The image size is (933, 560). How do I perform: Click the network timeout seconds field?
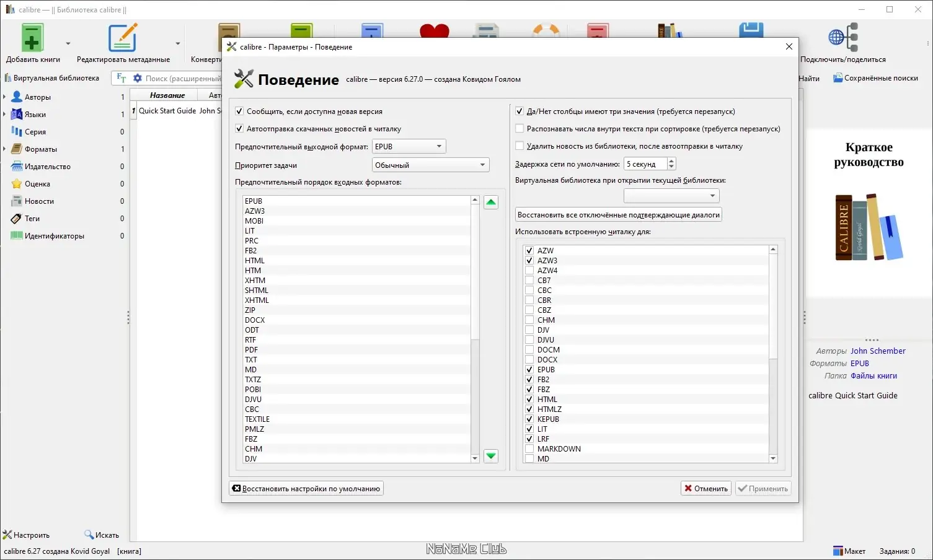[x=645, y=164]
